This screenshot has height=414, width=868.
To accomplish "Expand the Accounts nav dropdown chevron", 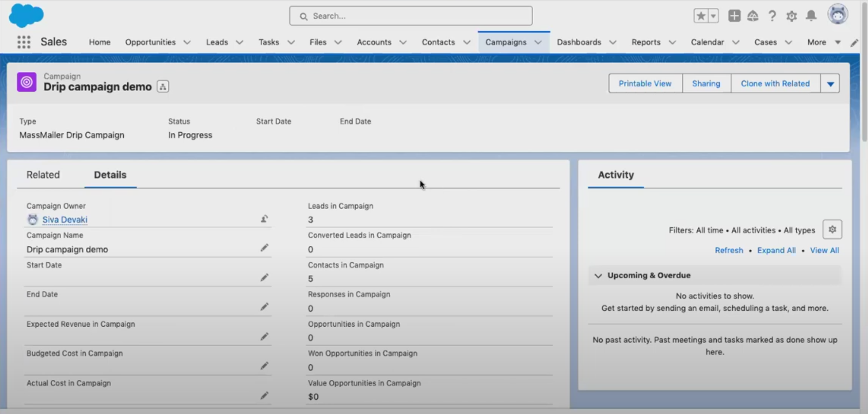I will click(403, 42).
